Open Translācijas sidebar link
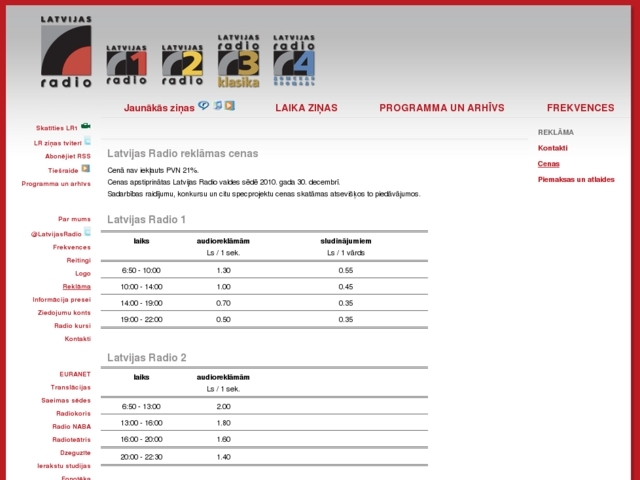640x480 pixels. (x=71, y=387)
